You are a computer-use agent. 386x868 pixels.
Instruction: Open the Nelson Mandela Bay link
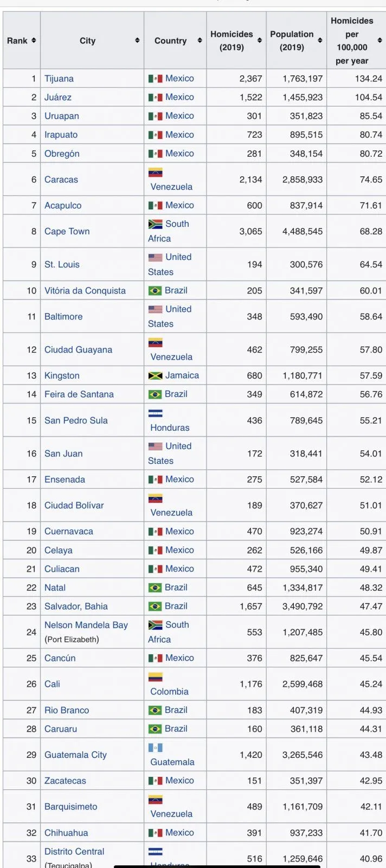tap(86, 625)
